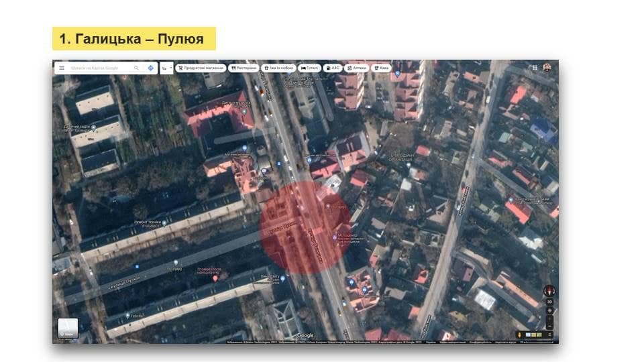The width and height of the screenshot is (644, 362).
Task: Click the show-your-location button
Action: tap(549, 310)
